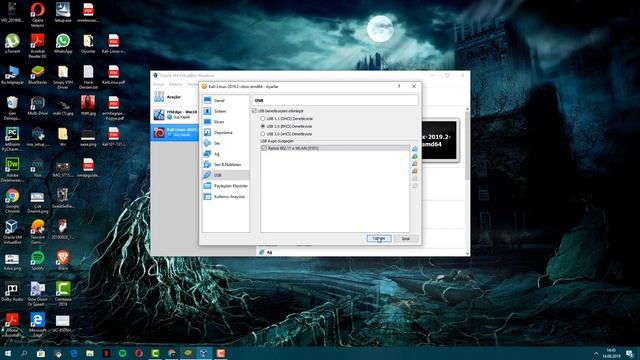
Task: Click add USB filter from device icon
Action: pos(414,156)
